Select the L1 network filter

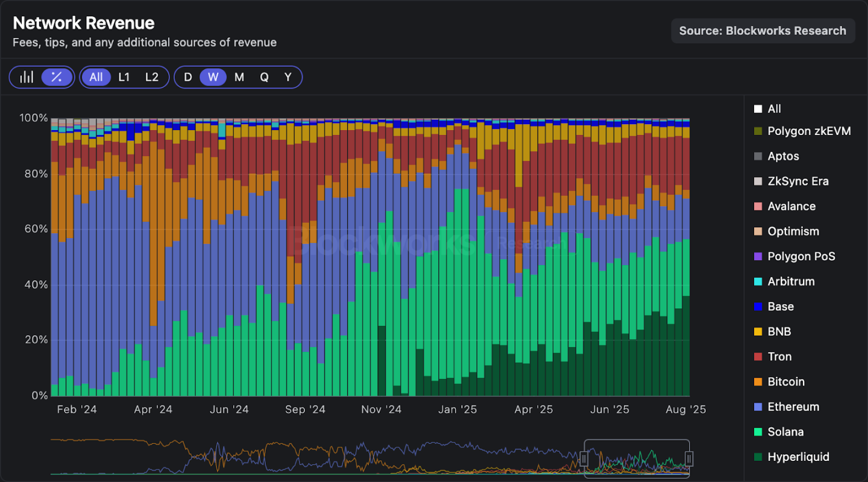pos(124,77)
